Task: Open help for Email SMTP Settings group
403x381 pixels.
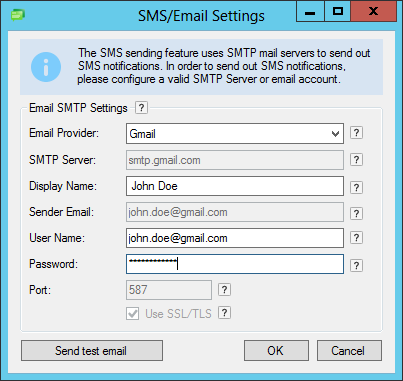Action: (x=141, y=108)
